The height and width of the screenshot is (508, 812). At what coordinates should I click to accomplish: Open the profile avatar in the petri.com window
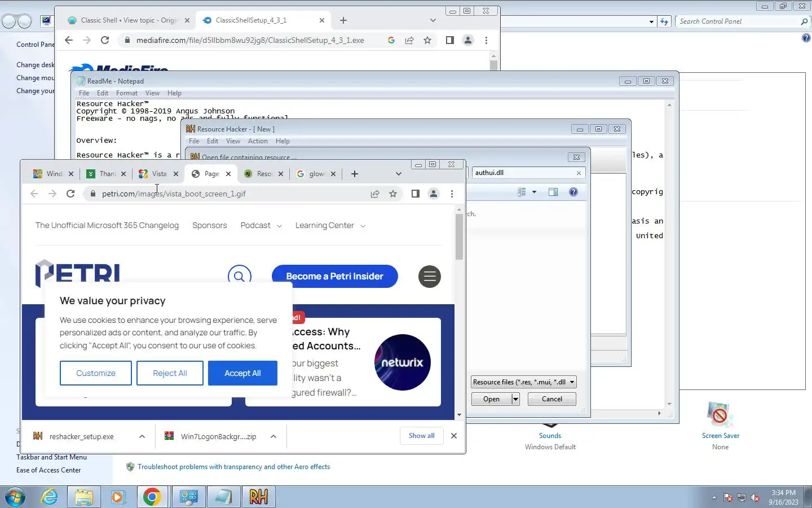(x=434, y=194)
